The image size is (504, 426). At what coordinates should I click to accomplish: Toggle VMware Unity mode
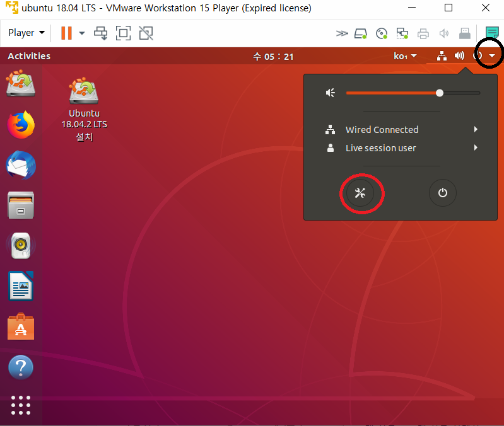(x=146, y=33)
